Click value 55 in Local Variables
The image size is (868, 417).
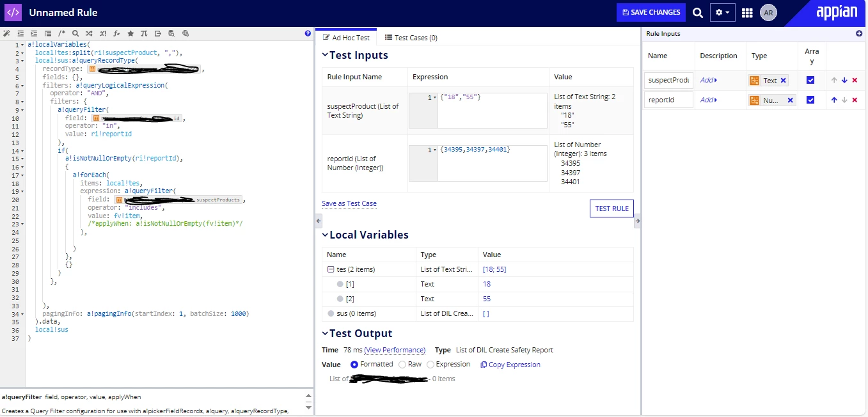487,299
